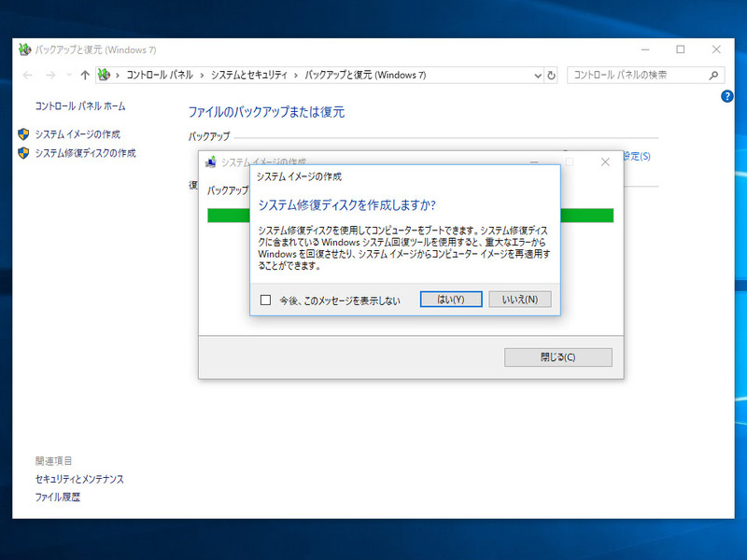
Task: Check 今後、このメッセージを表示しない checkbox
Action: point(265,300)
